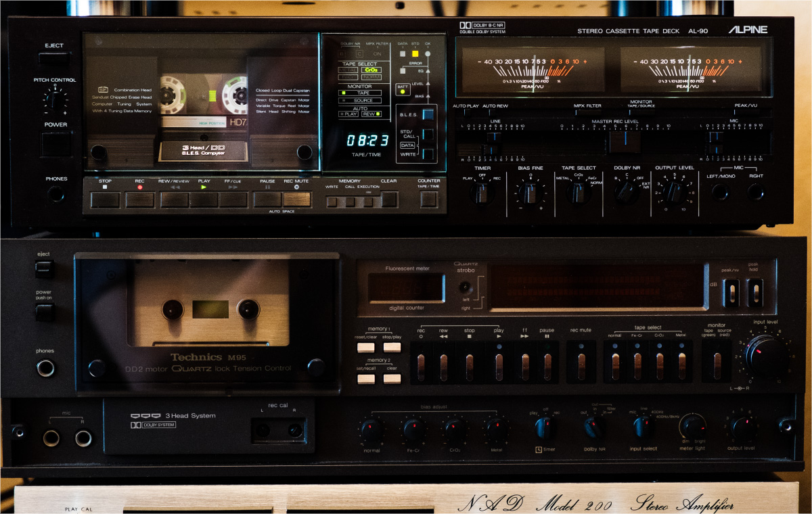Toggle the Alpine AUTO PLAY switch
This screenshot has height=514, width=812.
(467, 113)
